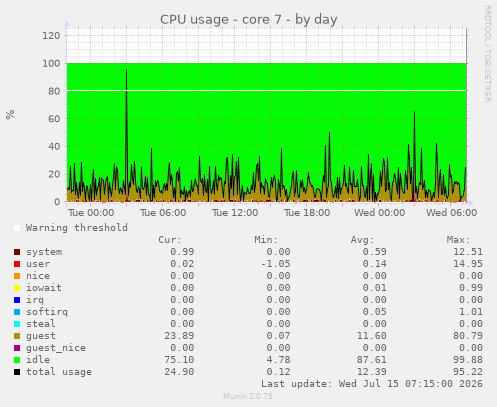Click the idle current value 75.10

click(x=179, y=360)
